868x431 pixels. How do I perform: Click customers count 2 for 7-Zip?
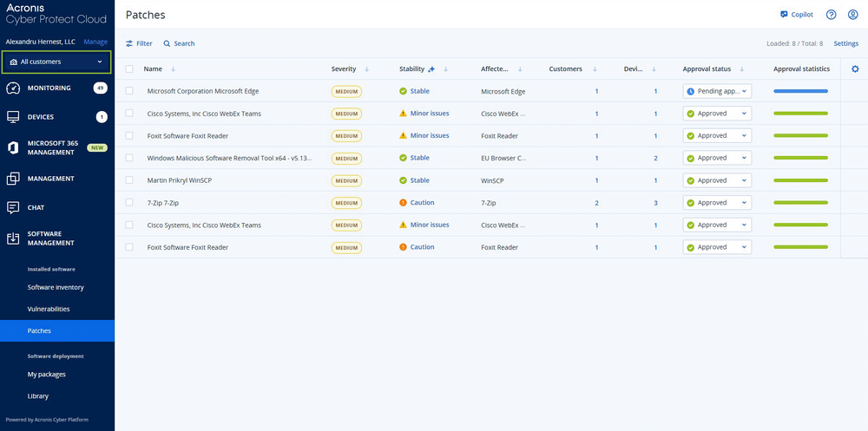[x=596, y=203]
